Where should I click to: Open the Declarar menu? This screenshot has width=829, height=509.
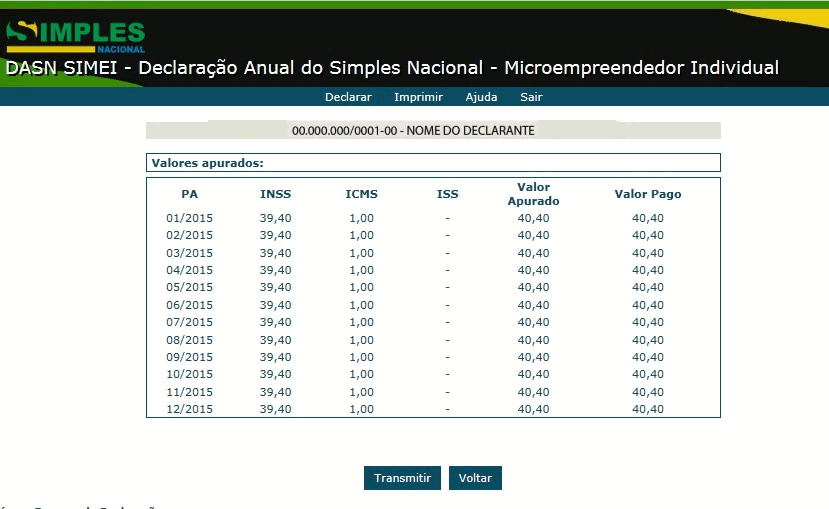(348, 97)
